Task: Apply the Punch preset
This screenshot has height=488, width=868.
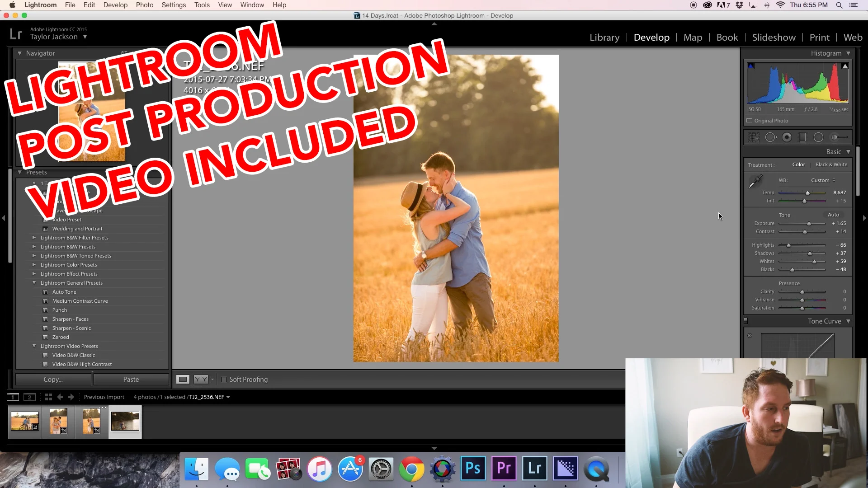Action: (60, 310)
